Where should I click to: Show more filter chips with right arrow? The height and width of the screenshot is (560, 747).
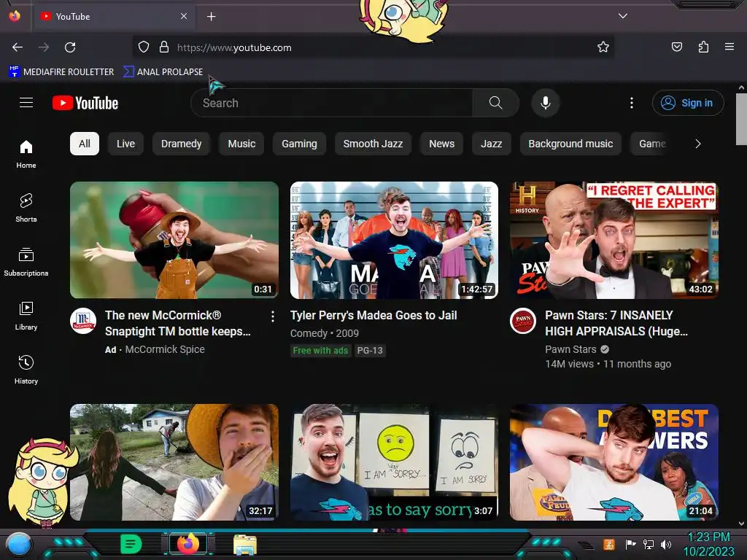click(698, 144)
